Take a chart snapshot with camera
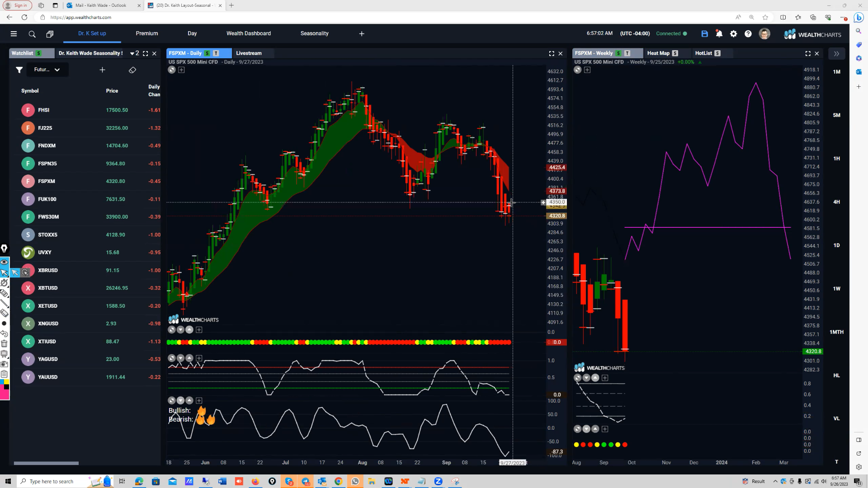The height and width of the screenshot is (488, 868). tap(4, 364)
